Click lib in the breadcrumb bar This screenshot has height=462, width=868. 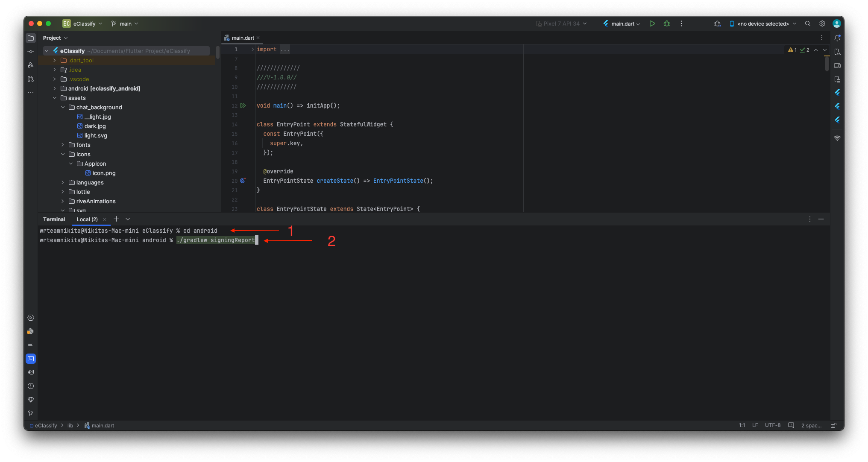pyautogui.click(x=70, y=425)
